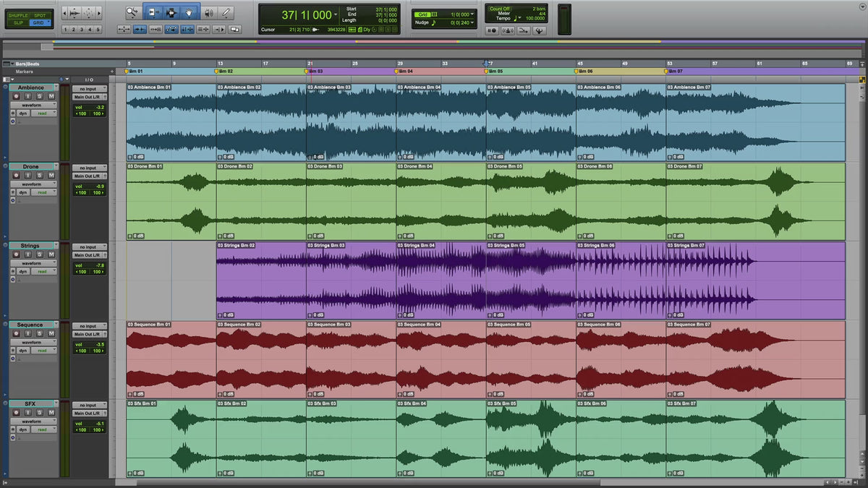Click the Count Off button
The height and width of the screenshot is (488, 868).
point(501,9)
